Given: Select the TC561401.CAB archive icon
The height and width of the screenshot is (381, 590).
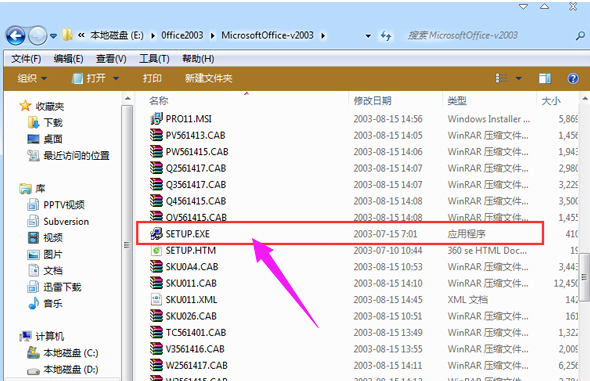Looking at the screenshot, I should click(x=156, y=332).
